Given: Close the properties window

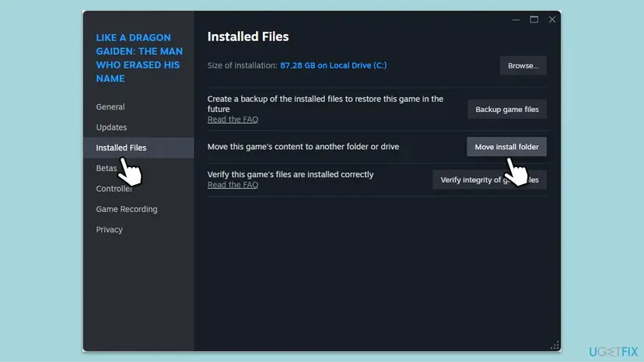Looking at the screenshot, I should [552, 19].
